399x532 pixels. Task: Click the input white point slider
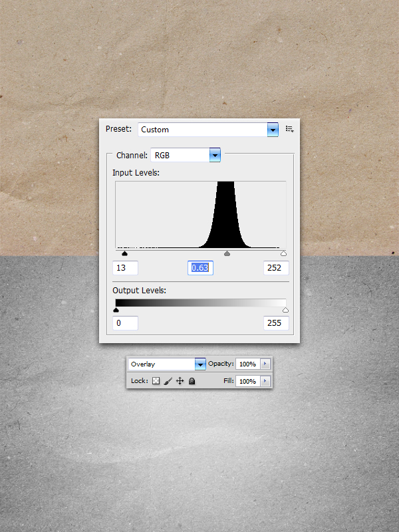(x=284, y=253)
